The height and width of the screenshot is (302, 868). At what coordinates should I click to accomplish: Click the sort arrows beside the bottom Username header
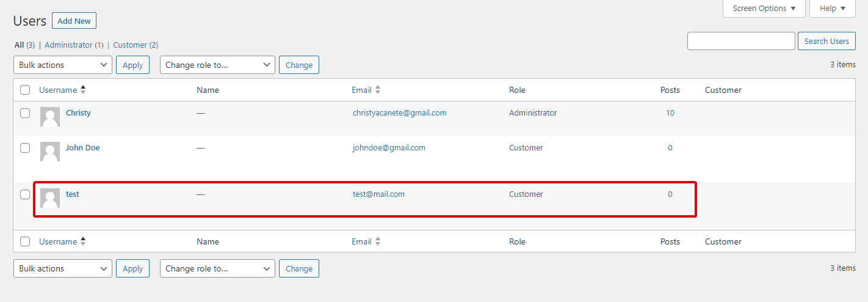pyautogui.click(x=83, y=241)
